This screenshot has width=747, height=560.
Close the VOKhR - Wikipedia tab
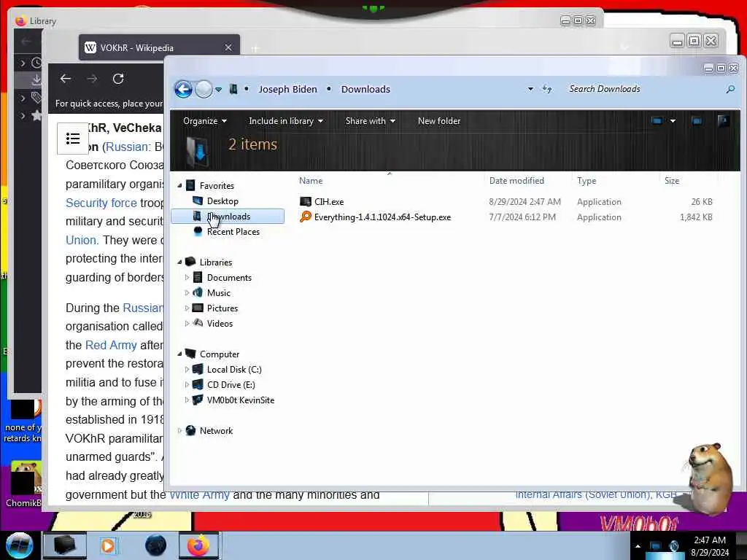[x=228, y=47]
